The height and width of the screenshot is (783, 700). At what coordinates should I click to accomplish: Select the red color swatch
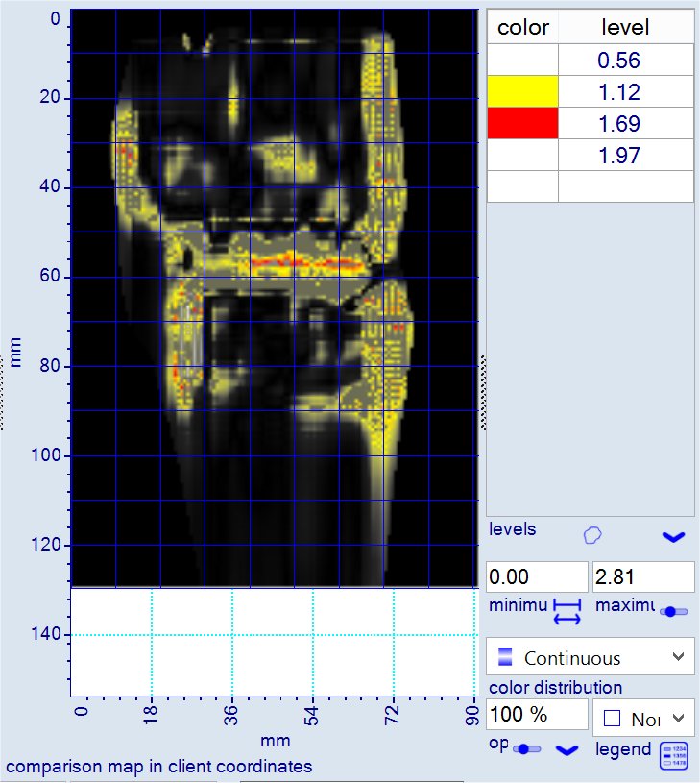(x=522, y=124)
